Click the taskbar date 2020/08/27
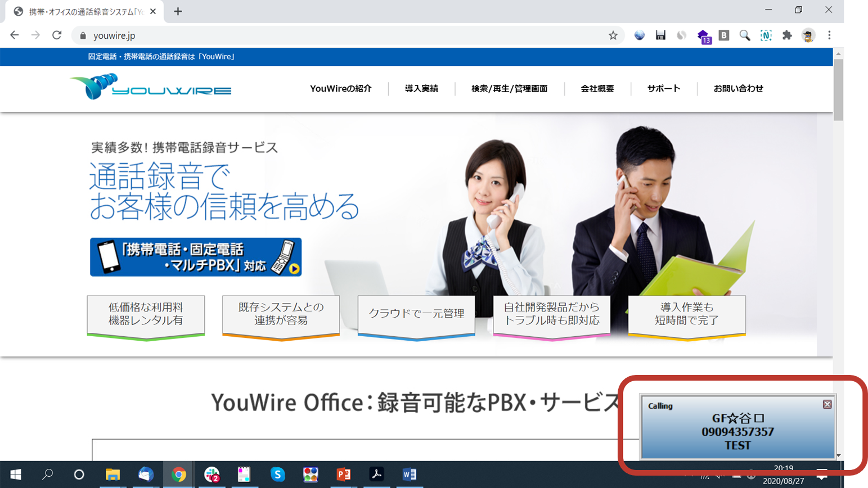This screenshot has width=868, height=488. point(784,481)
